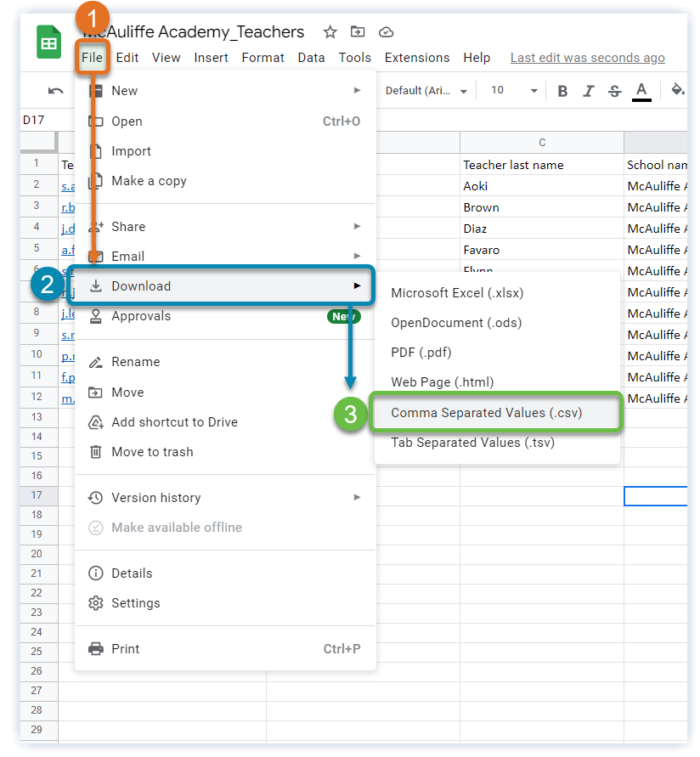Choose Print in the File menu
The image size is (700, 757).
point(225,649)
